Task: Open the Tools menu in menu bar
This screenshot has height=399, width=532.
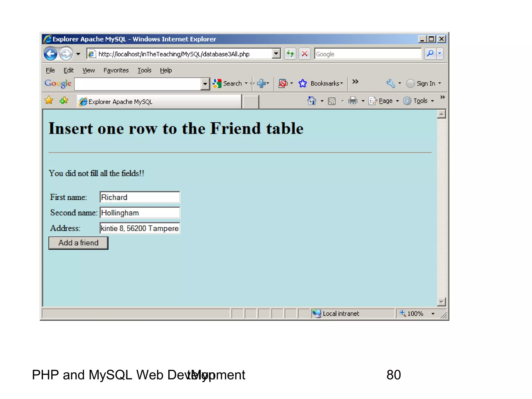Action: click(x=144, y=70)
